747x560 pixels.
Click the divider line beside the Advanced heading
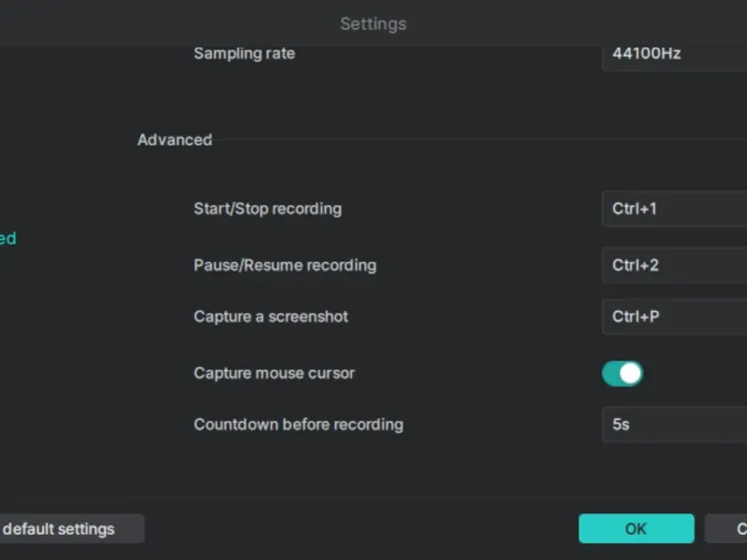click(467, 140)
